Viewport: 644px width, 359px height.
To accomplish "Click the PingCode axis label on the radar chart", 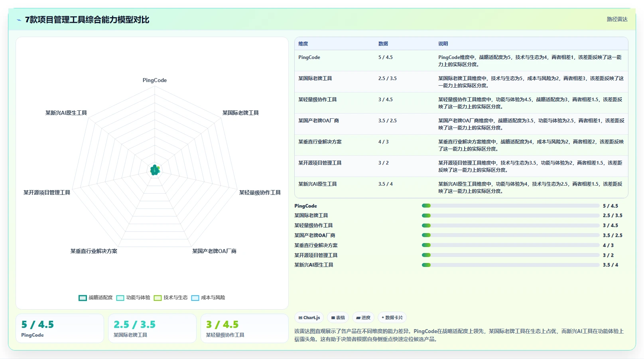I will point(155,80).
